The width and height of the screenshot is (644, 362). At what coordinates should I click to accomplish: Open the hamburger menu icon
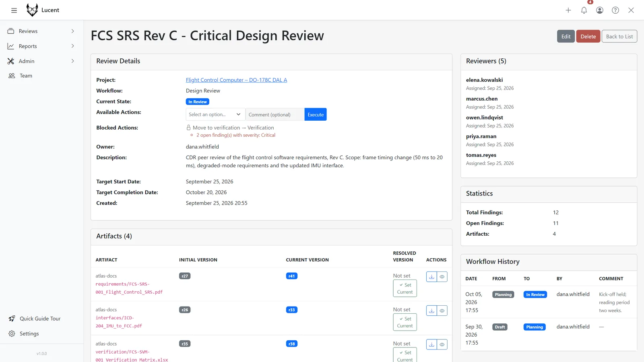[14, 10]
